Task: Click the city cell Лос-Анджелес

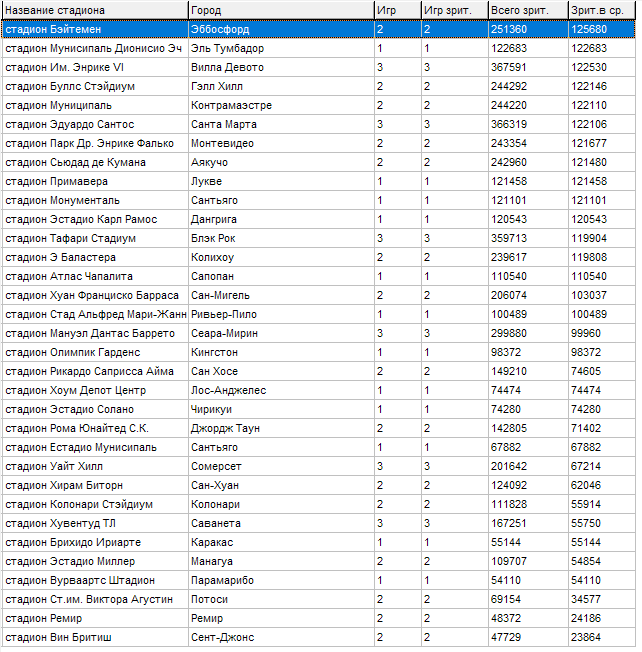Action: tap(228, 391)
